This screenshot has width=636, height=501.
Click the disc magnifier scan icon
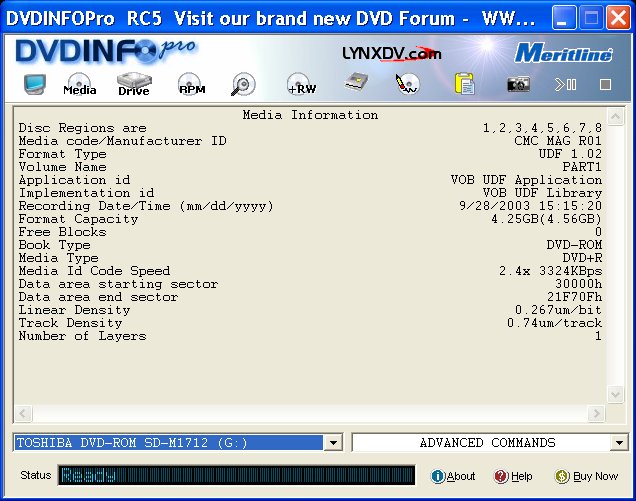[x=243, y=84]
